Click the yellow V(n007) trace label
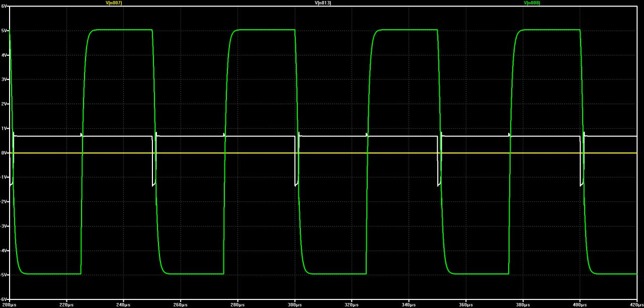Screen dimensions: 644x308 pyautogui.click(x=114, y=3)
